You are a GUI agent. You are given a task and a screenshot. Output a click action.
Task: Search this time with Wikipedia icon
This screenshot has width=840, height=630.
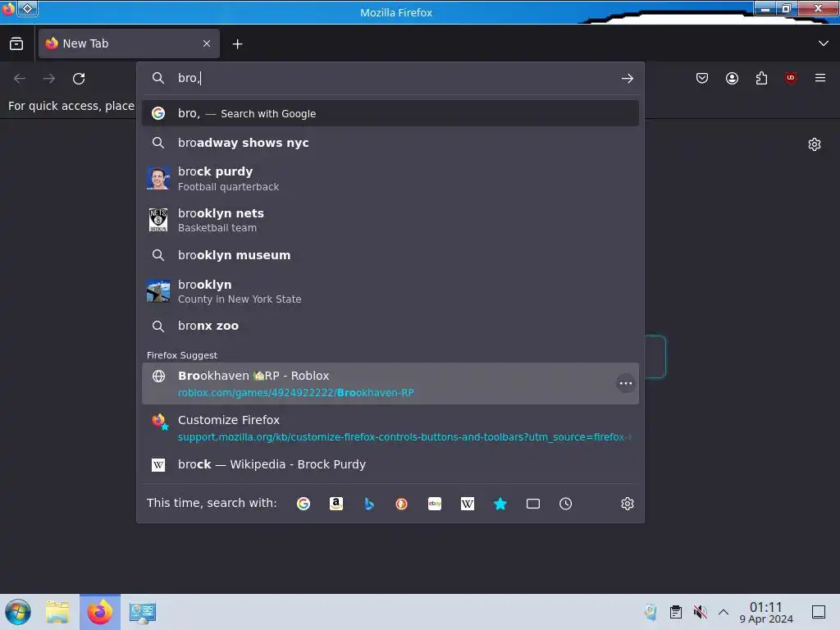[467, 504]
